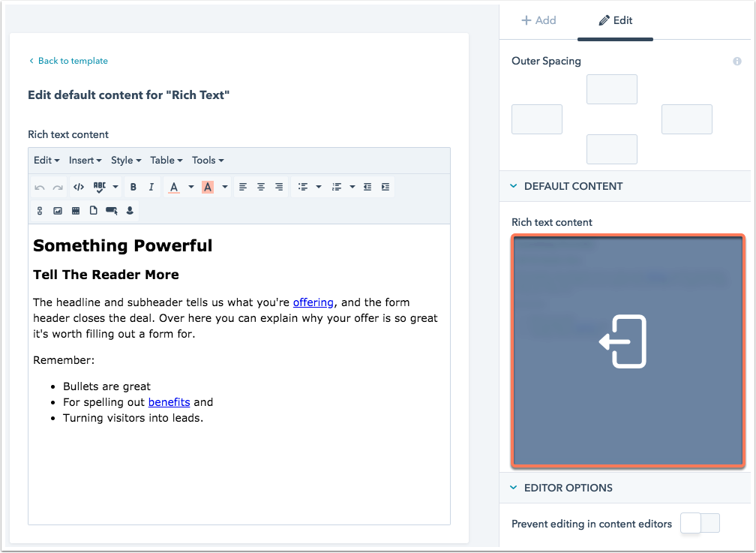Click the insert image icon
The width and height of the screenshot is (756, 553).
(59, 210)
